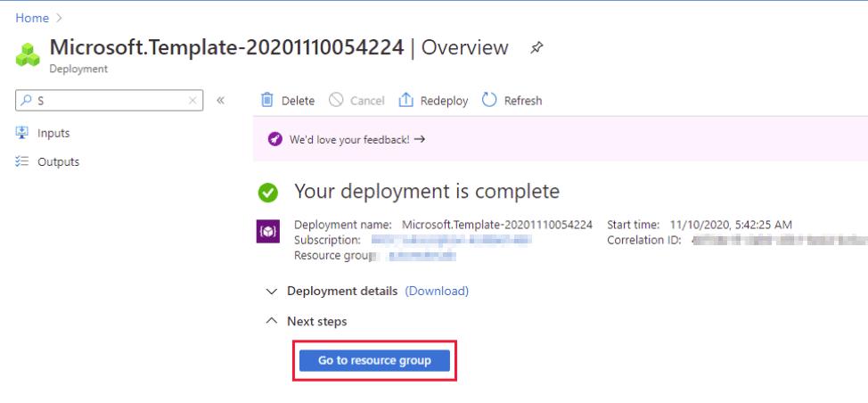Click the search magnifier icon
This screenshot has width=868, height=403.
tap(26, 101)
